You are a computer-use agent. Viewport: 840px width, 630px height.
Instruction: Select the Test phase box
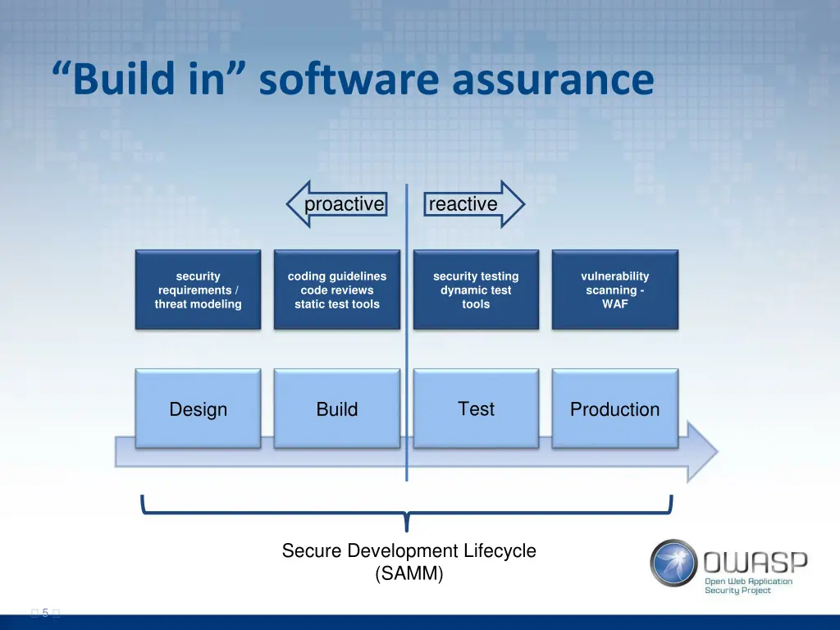pos(476,409)
